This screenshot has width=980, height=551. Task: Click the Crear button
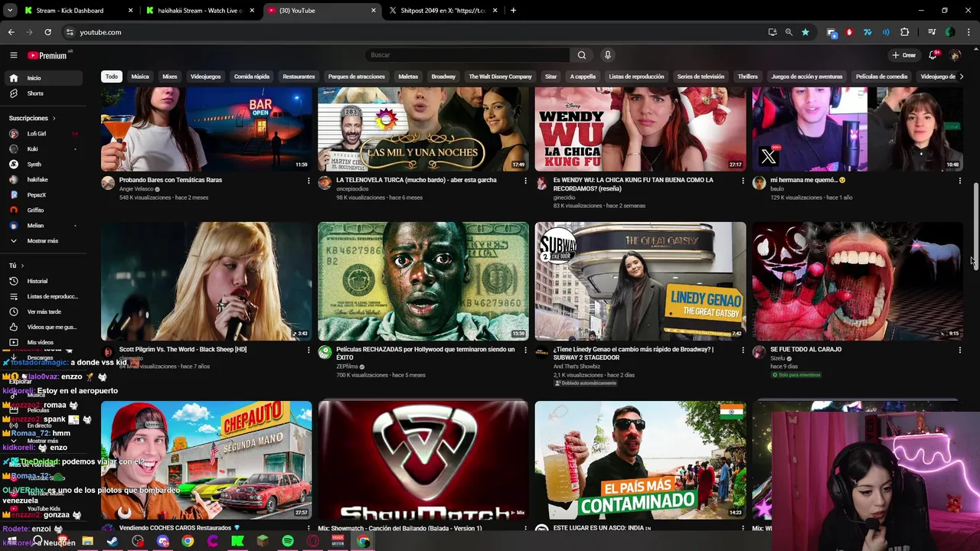(903, 55)
